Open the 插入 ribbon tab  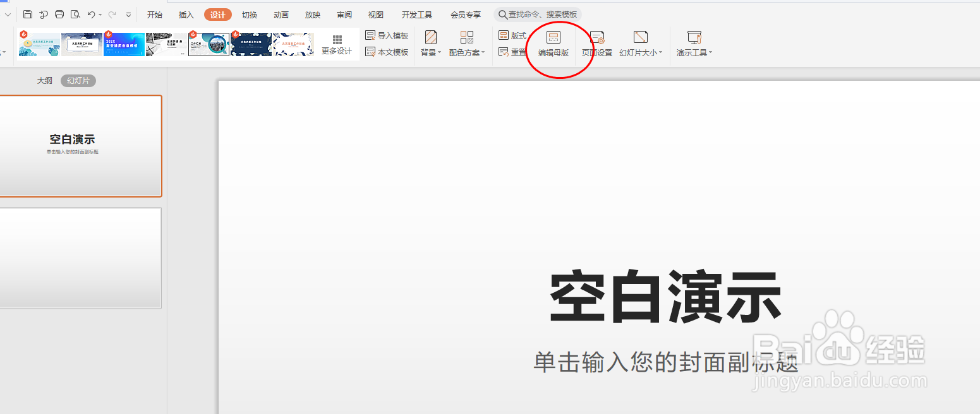tap(186, 15)
